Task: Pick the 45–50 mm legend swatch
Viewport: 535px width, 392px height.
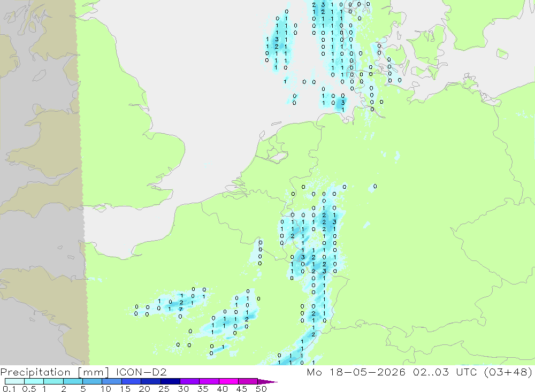Action: click(248, 381)
